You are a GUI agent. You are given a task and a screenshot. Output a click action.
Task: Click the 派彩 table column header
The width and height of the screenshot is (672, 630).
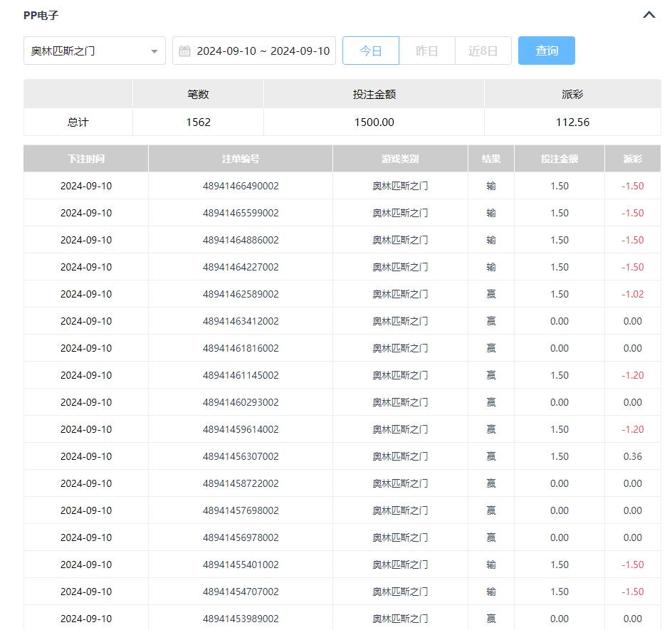coord(632,159)
